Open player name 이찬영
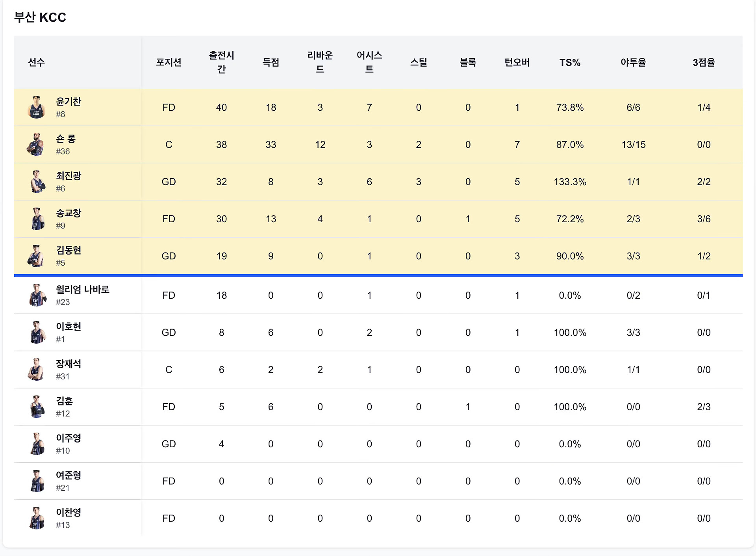Image resolution: width=756 pixels, height=556 pixels. pyautogui.click(x=69, y=512)
